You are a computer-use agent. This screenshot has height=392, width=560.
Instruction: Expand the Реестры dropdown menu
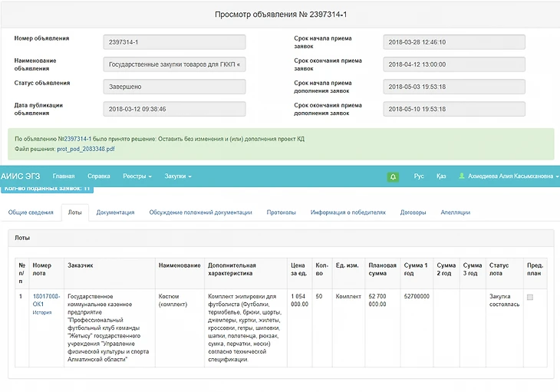coord(139,176)
